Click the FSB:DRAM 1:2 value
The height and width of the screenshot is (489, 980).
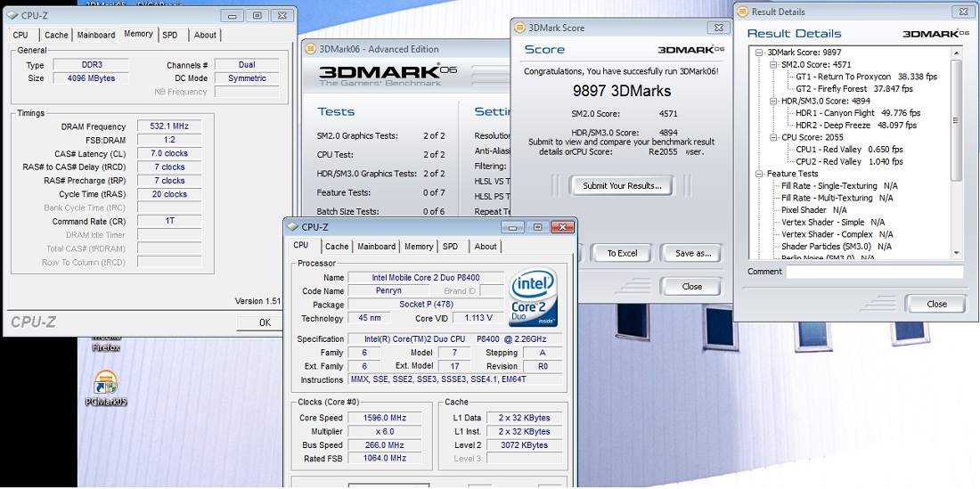168,140
